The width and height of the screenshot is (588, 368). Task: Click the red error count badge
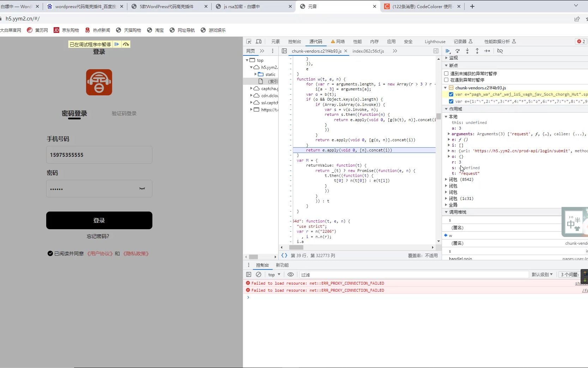[x=581, y=41]
